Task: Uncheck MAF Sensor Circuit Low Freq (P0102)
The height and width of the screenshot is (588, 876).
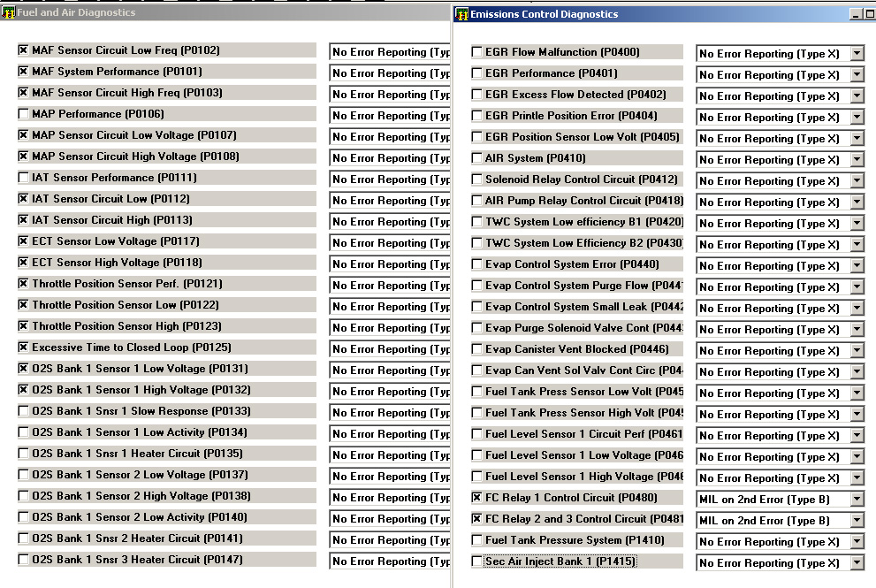Action: click(x=24, y=50)
